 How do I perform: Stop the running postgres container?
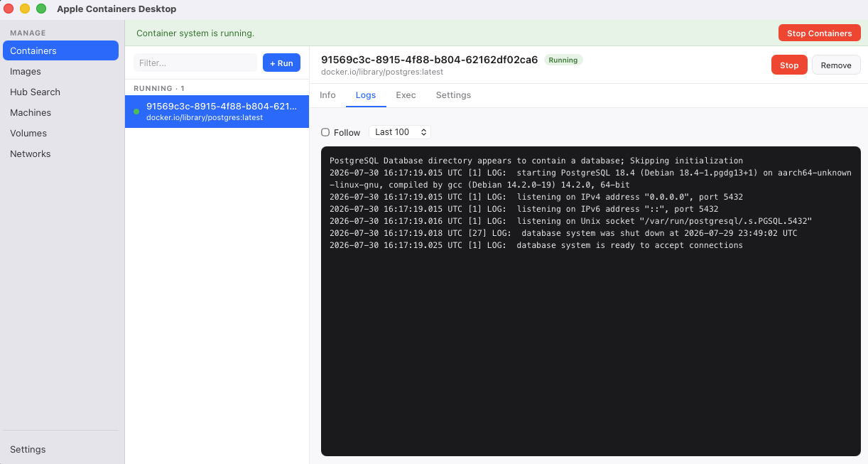pyautogui.click(x=789, y=65)
